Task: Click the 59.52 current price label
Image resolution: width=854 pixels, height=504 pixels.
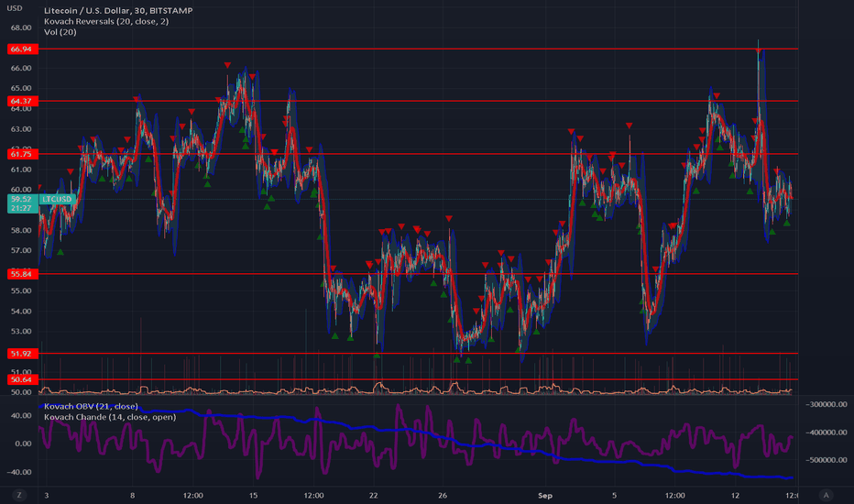Action: point(22,200)
